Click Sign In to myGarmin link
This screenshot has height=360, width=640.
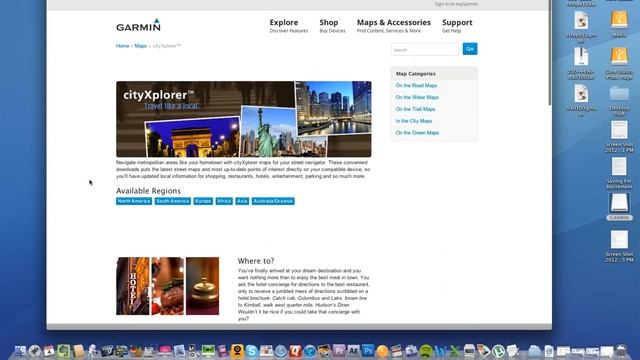coord(456,4)
